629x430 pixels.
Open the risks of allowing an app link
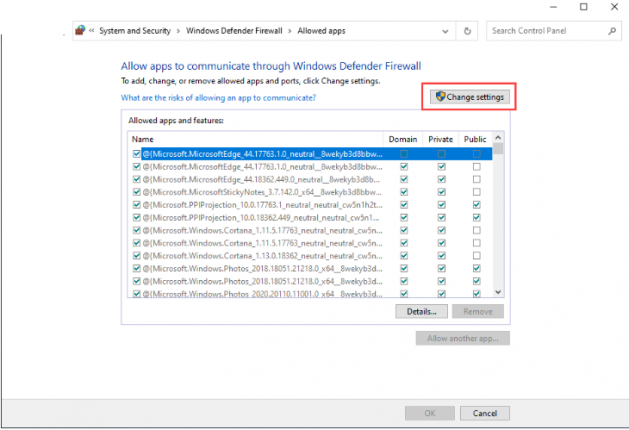(x=219, y=97)
